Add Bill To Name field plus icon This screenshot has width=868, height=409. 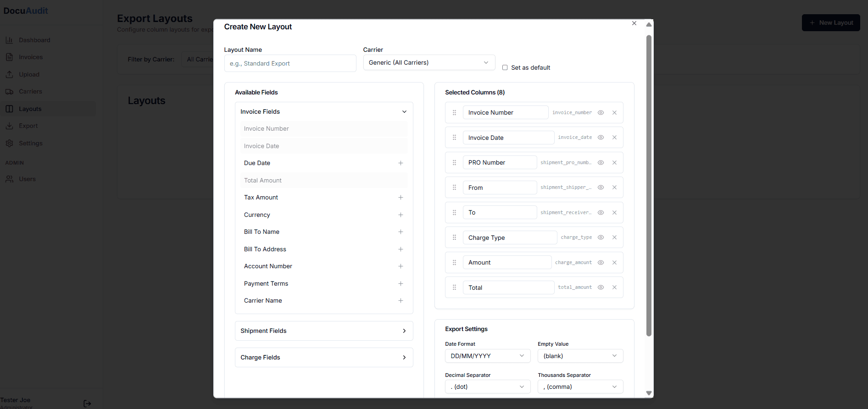[401, 232]
